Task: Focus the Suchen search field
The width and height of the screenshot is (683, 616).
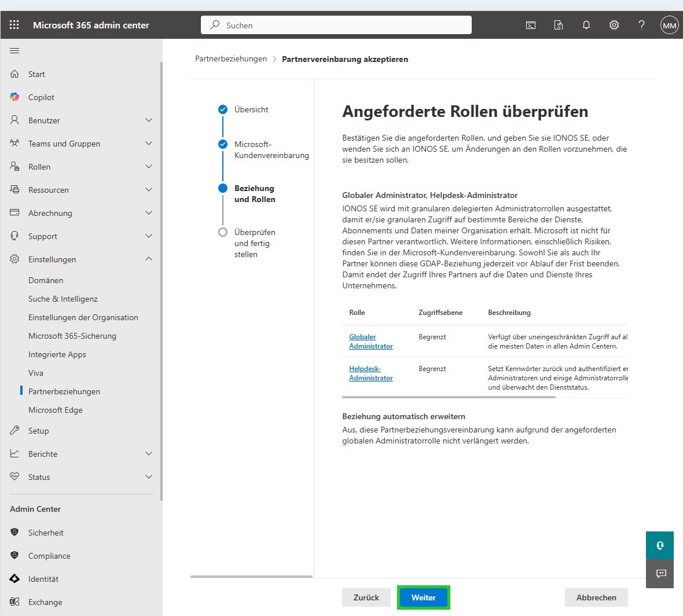Action: click(336, 25)
